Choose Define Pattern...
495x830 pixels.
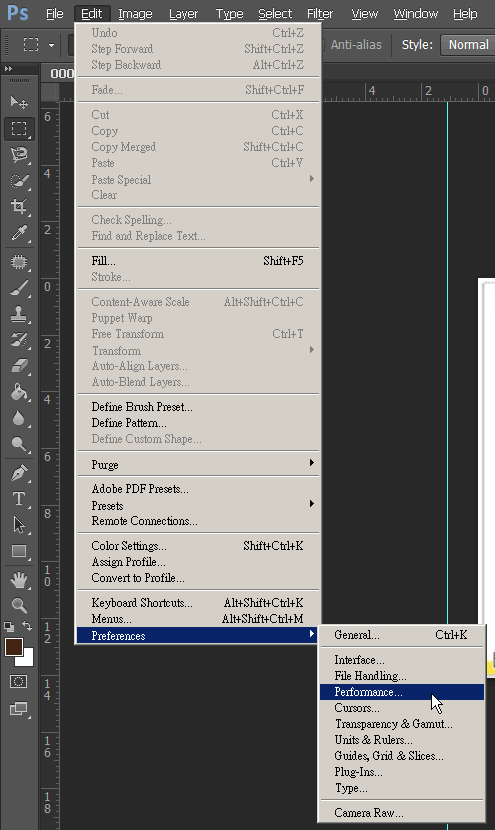199,422
